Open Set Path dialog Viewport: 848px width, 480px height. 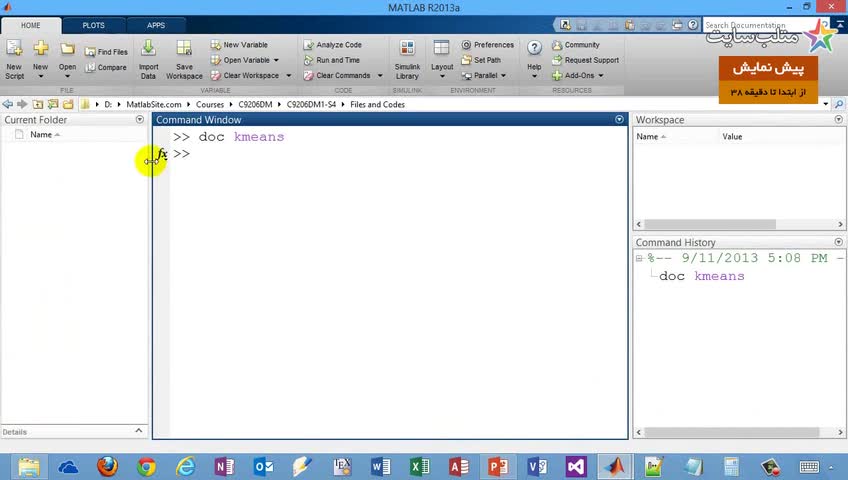tap(481, 60)
